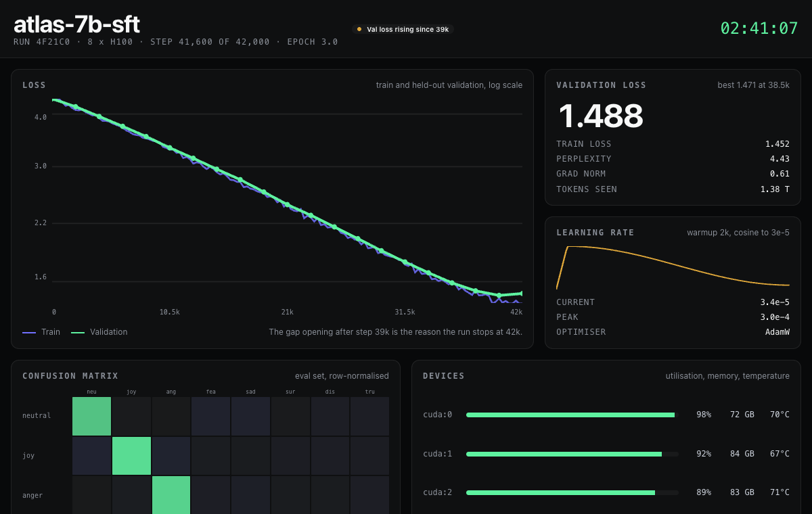This screenshot has width=812, height=514.
Task: Click the cuda:0 device label
Action: 437,415
